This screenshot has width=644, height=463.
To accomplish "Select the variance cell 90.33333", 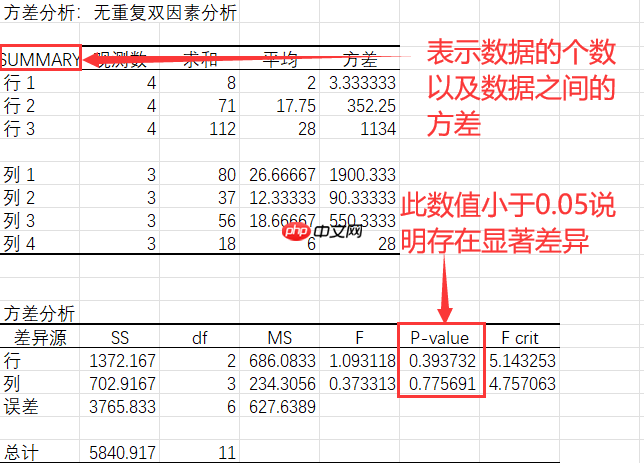I will (x=362, y=198).
